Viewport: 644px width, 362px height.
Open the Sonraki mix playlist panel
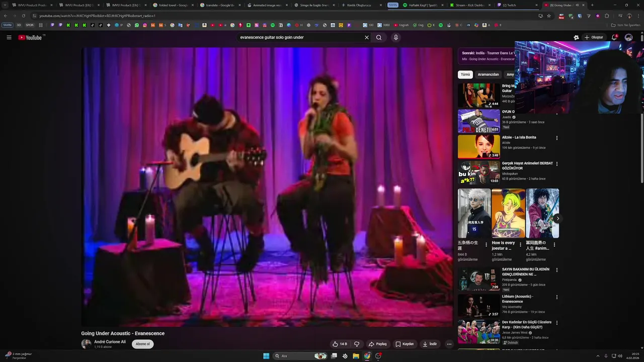[487, 56]
